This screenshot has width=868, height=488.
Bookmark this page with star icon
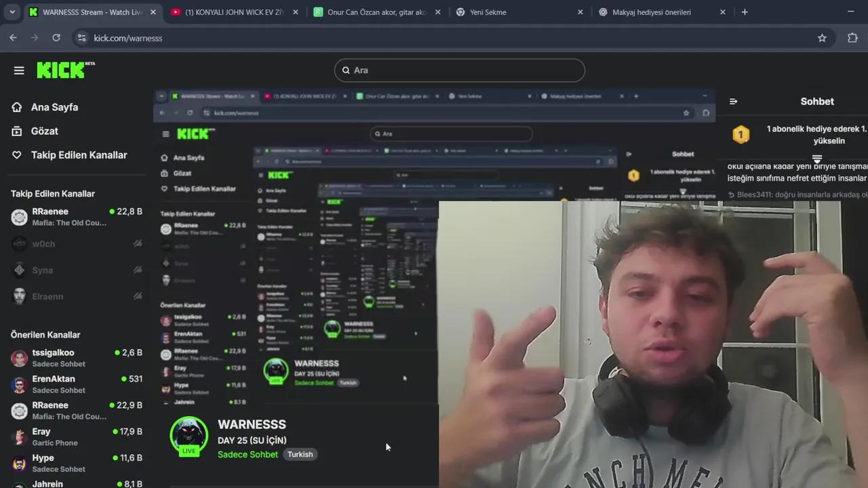point(822,38)
